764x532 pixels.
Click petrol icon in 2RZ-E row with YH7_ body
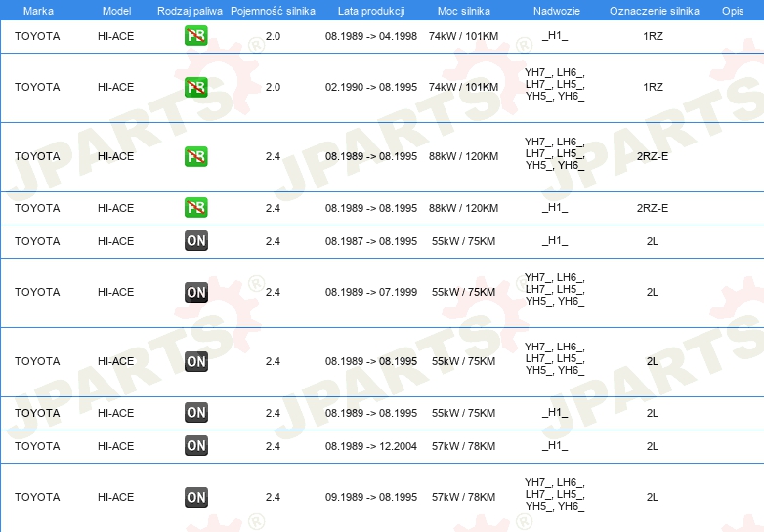tap(195, 156)
